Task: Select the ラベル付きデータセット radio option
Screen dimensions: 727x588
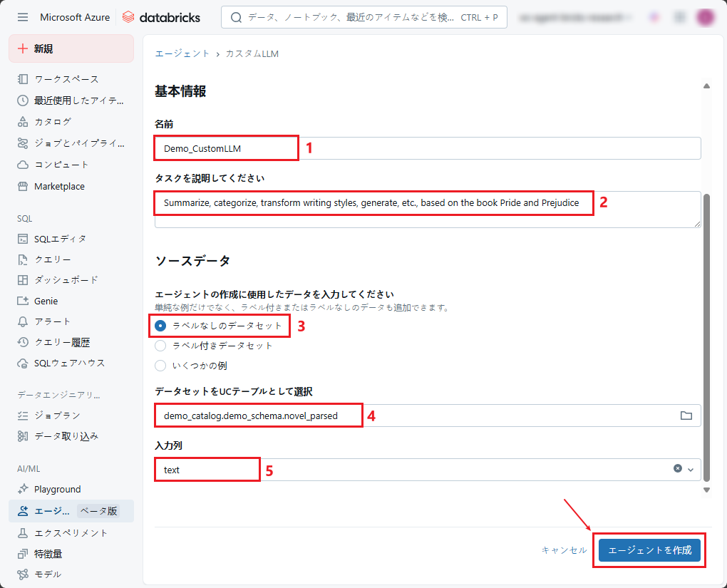Action: (x=160, y=346)
